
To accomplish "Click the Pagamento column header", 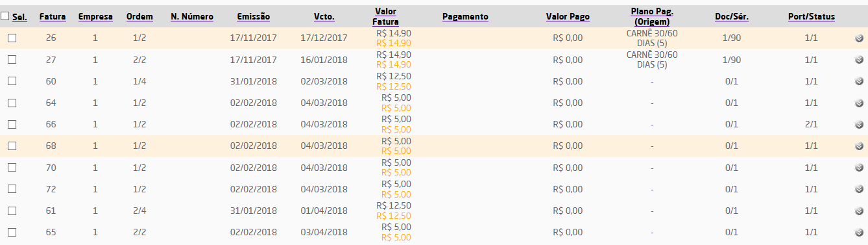I will 465,16.
